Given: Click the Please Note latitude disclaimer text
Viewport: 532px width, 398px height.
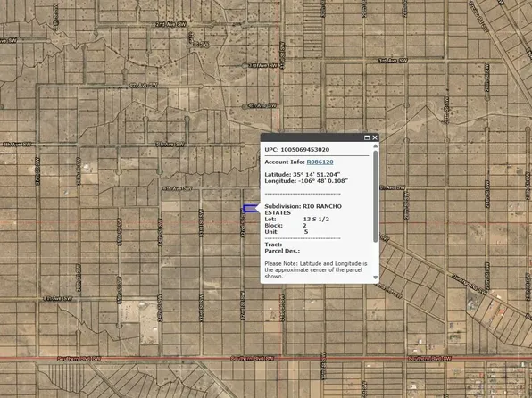Looking at the screenshot, I should click(316, 269).
